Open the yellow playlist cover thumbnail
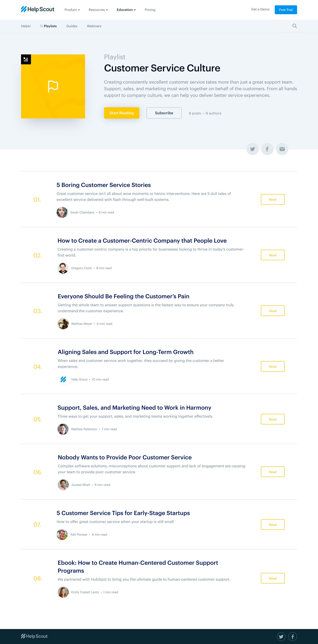Viewport: 318px width, 644px height. click(x=53, y=87)
